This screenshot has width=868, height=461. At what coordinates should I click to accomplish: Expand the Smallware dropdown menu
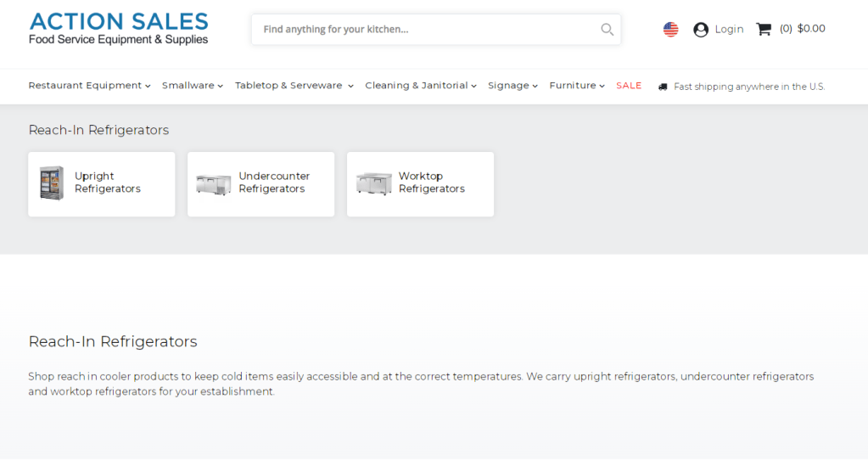[192, 86]
